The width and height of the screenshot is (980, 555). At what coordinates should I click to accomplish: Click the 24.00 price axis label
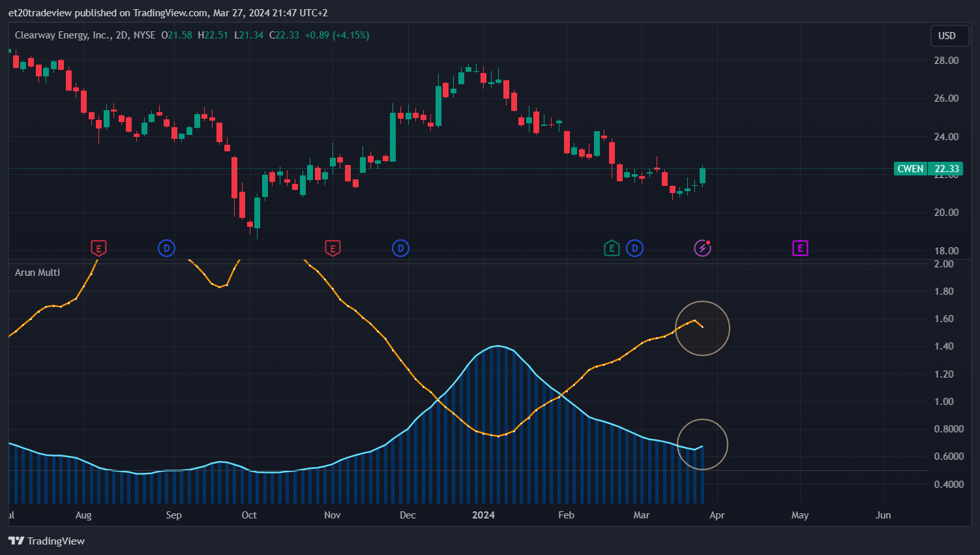pyautogui.click(x=946, y=136)
